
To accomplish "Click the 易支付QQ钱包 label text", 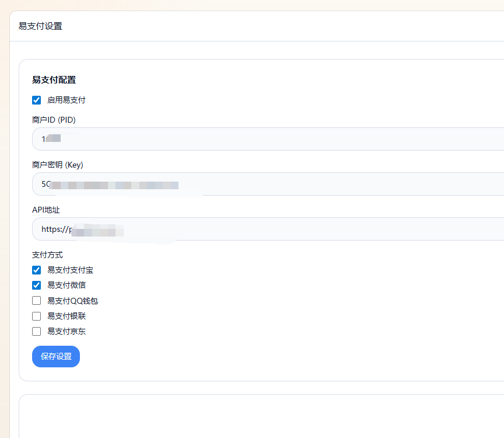I will coord(73,301).
